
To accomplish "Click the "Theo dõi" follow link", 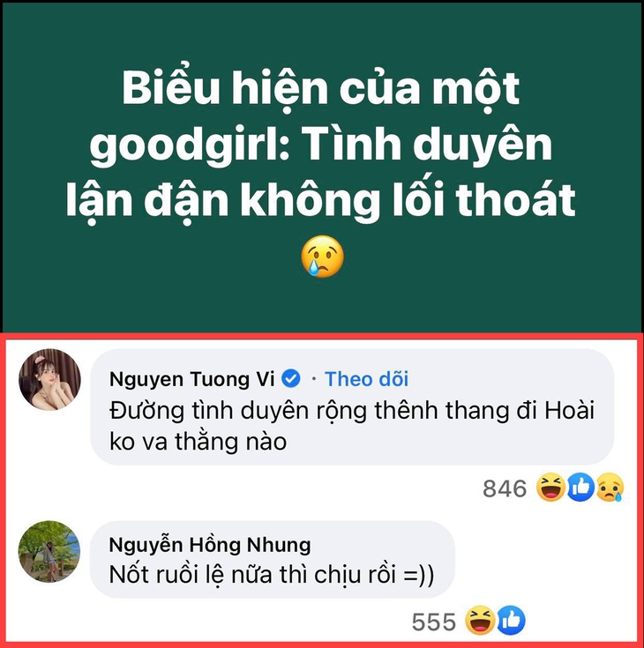I will click(366, 379).
